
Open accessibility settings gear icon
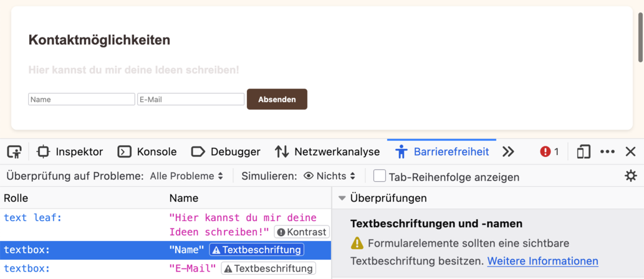630,176
